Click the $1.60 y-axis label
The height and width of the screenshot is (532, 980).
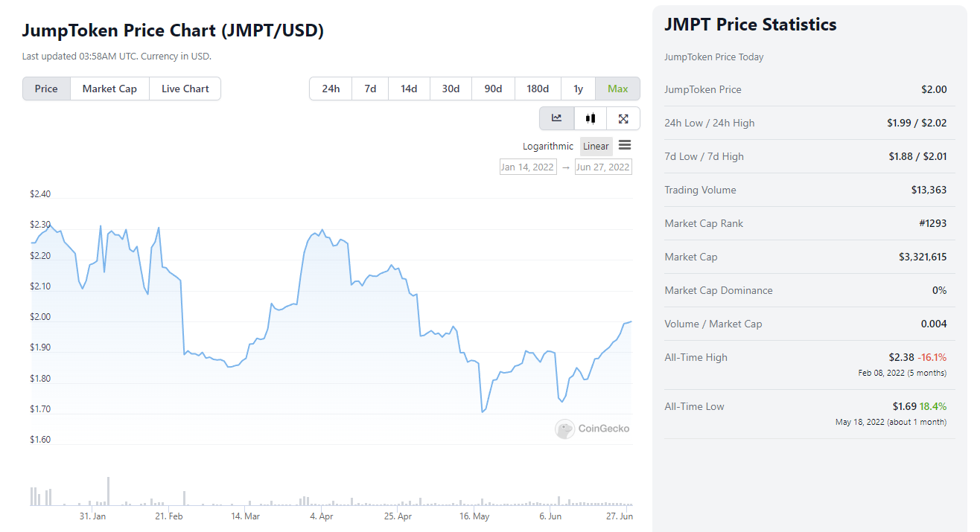(40, 440)
